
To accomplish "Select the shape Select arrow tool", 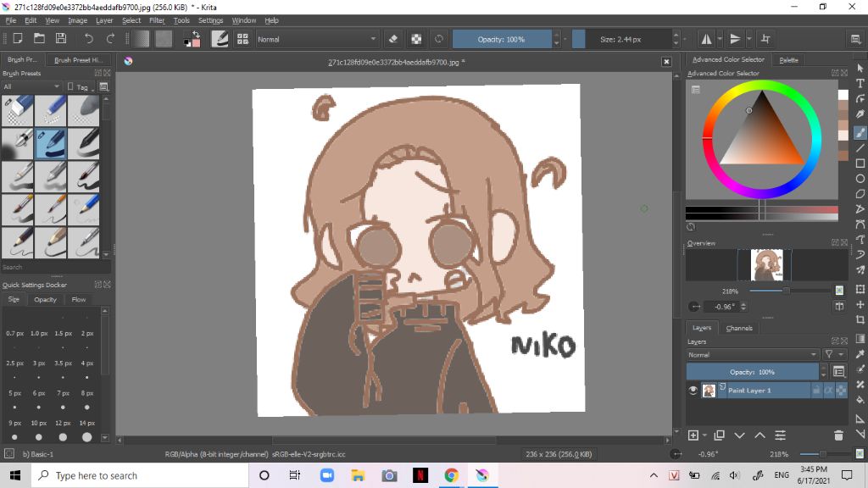I will pos(860,68).
